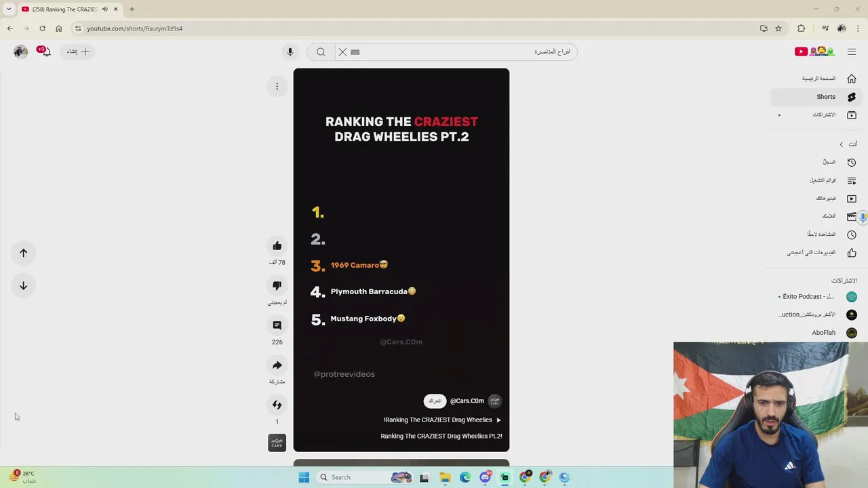The image size is (868, 488).
Task: Open Chrome three-dot menu
Action: 858,28
